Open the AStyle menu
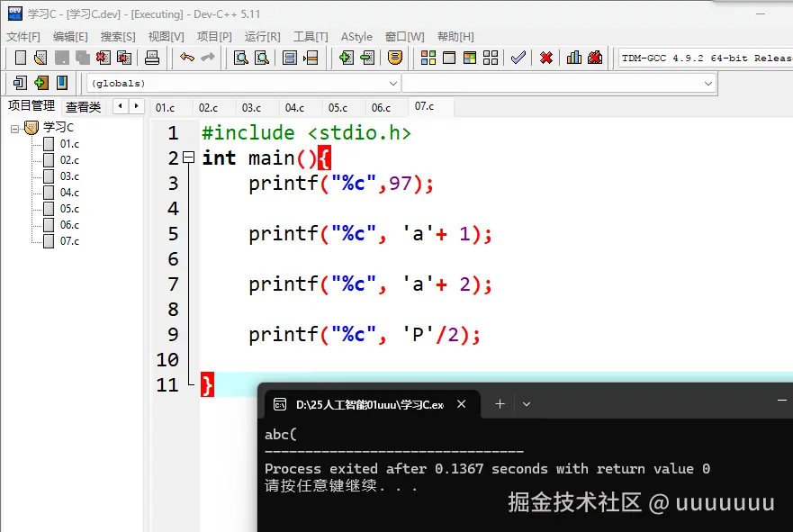This screenshot has height=532, width=793. (x=356, y=36)
